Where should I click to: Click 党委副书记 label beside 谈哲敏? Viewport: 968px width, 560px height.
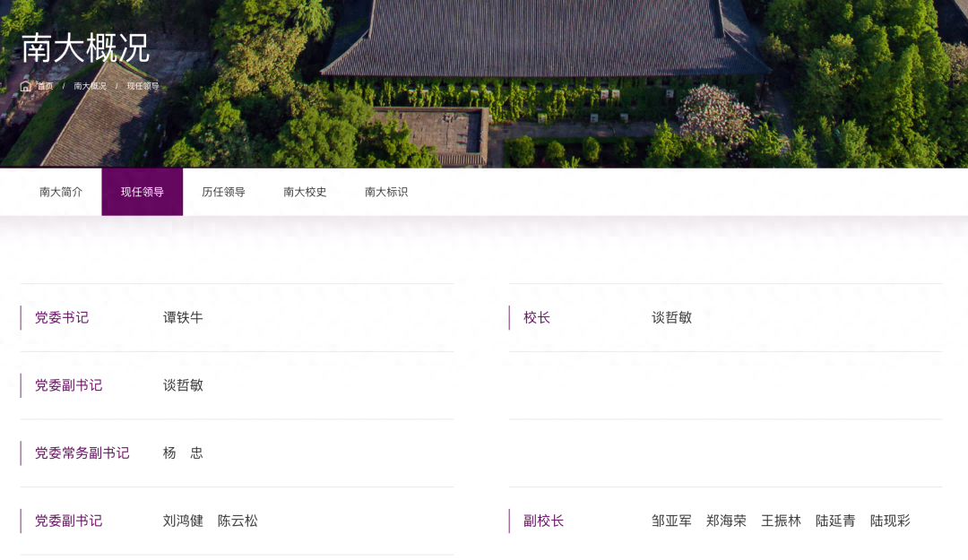coord(68,385)
